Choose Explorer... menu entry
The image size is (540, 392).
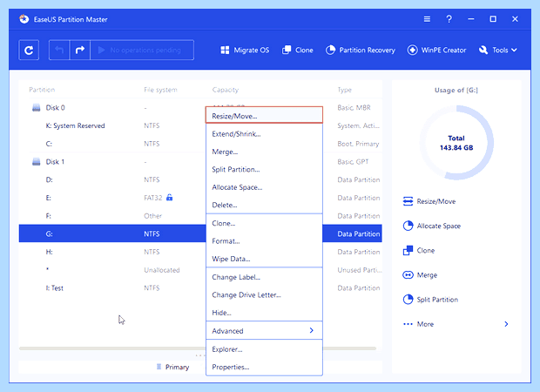click(x=264, y=349)
